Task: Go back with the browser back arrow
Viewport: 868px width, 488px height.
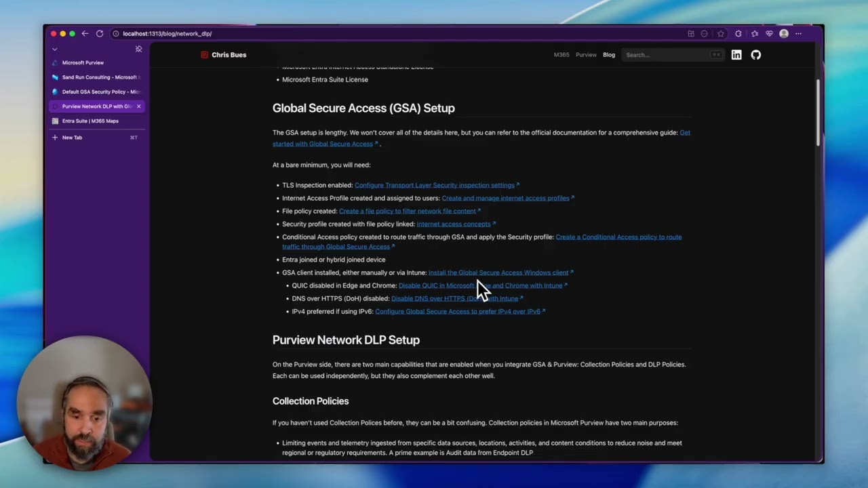Action: 85,33
